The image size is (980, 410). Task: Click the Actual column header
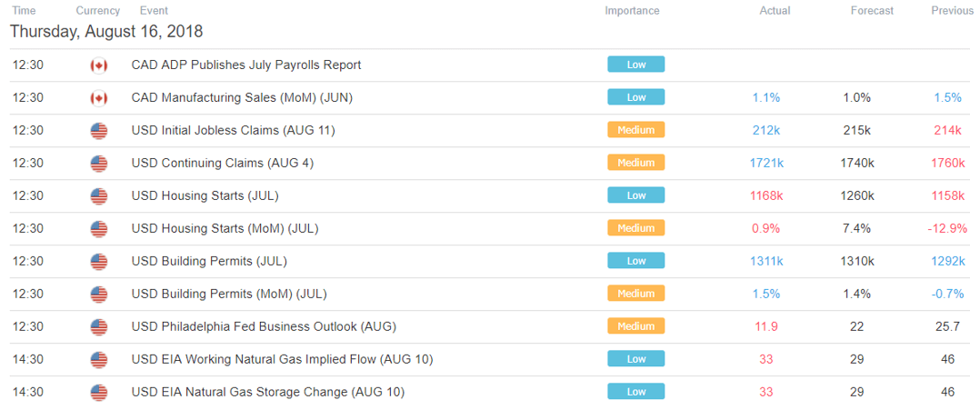tap(775, 11)
